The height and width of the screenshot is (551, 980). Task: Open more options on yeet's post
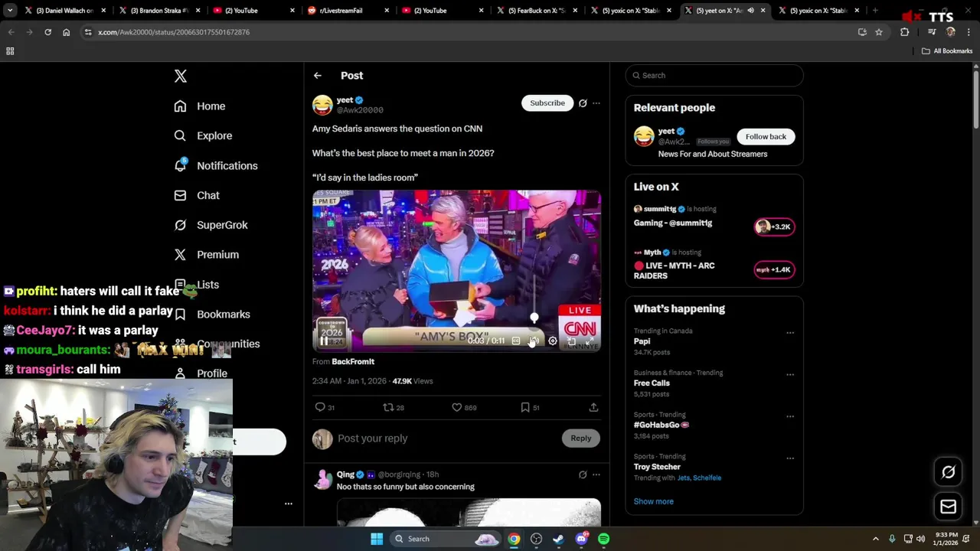[x=596, y=103]
